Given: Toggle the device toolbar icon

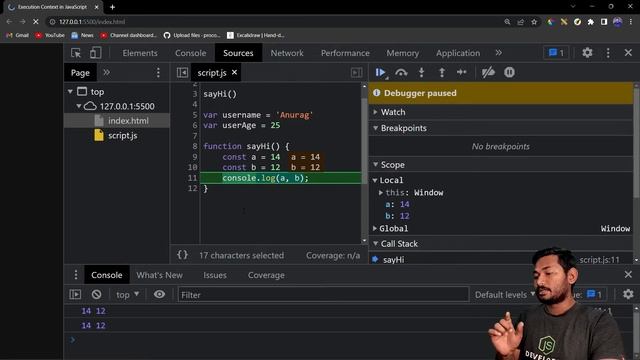Looking at the screenshot, I should tap(96, 53).
